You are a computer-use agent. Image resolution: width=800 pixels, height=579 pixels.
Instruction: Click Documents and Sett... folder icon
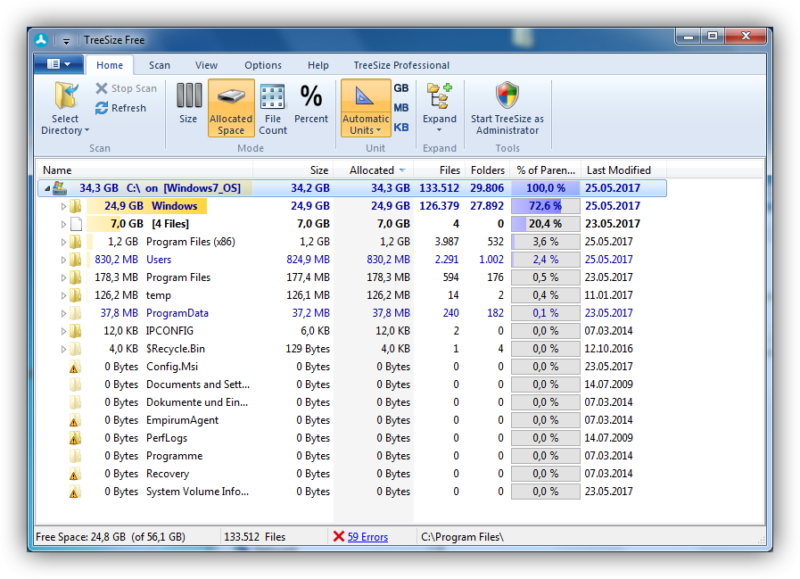(x=76, y=385)
